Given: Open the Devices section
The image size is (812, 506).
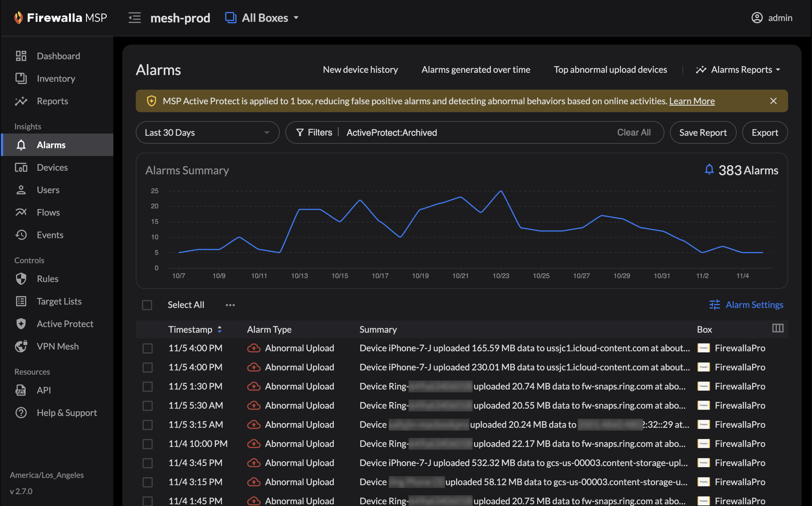Looking at the screenshot, I should coord(52,167).
